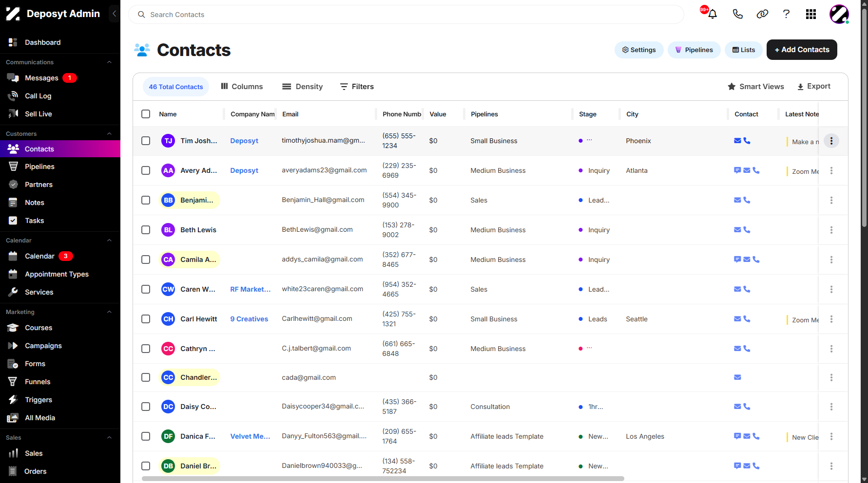Collapse the Communications section

pyautogui.click(x=109, y=62)
